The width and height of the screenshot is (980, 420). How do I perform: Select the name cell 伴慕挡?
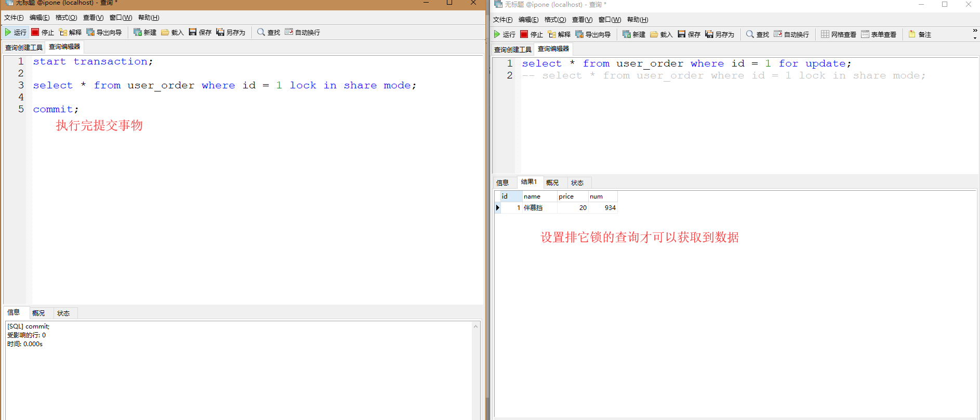[x=540, y=207]
